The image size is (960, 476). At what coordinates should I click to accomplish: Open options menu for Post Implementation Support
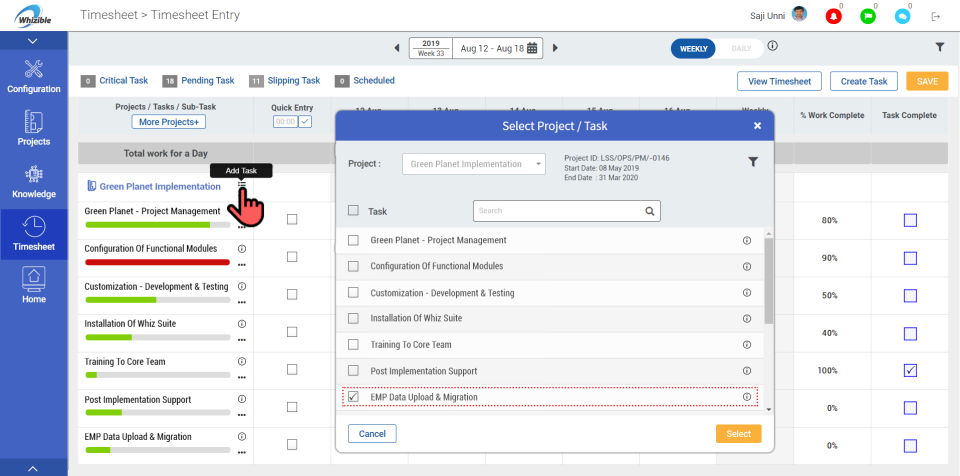tap(241, 414)
